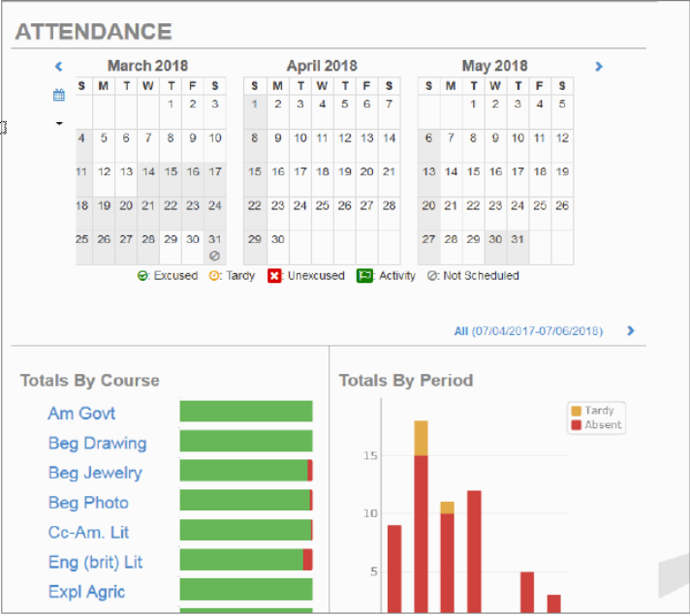Viewport: 690px width, 616px height.
Task: Click the orange Tardy legend icon
Action: click(214, 276)
